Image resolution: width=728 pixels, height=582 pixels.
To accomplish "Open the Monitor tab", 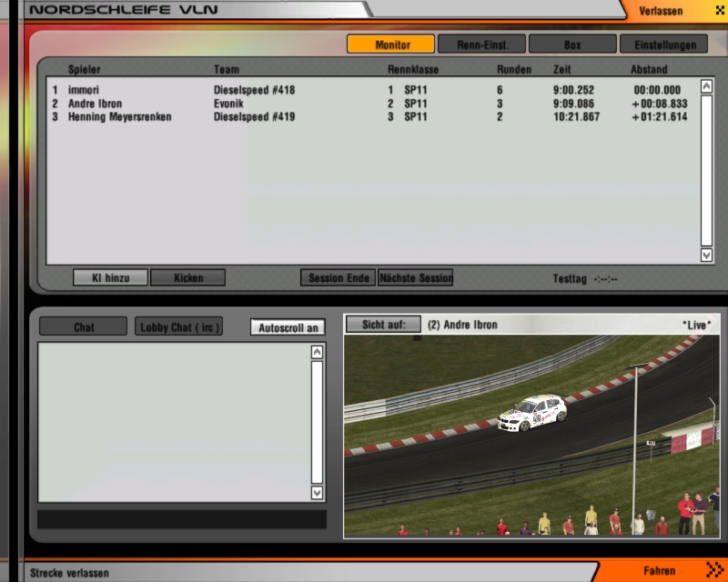I will coord(391,45).
